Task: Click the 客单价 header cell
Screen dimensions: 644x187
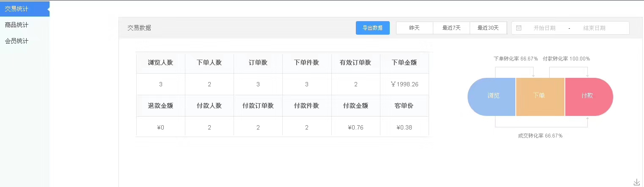Action: coord(405,106)
